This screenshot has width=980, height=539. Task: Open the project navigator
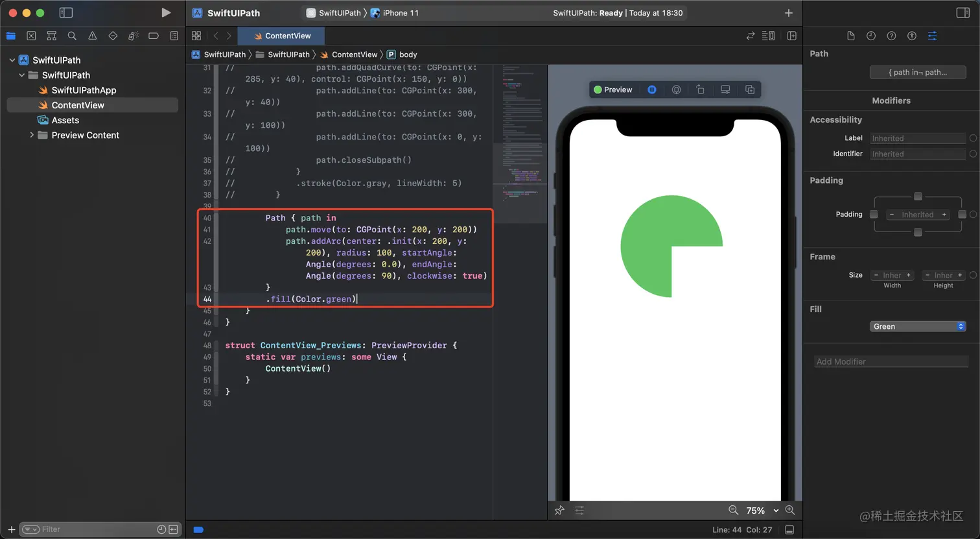point(10,36)
